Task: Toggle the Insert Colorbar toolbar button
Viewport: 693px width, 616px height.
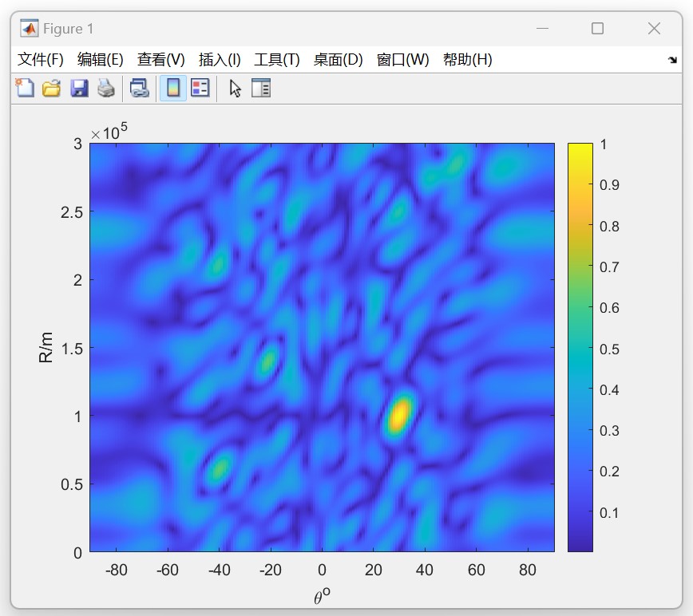Action: click(172, 88)
